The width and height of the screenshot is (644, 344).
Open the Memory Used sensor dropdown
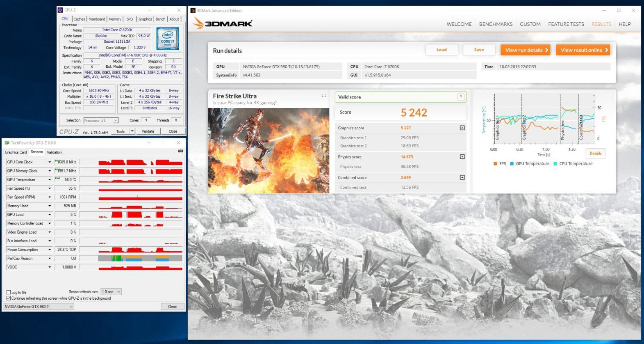50,206
